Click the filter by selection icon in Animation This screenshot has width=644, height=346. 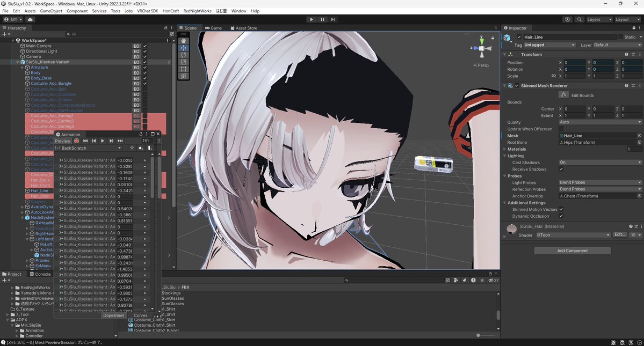click(x=132, y=148)
